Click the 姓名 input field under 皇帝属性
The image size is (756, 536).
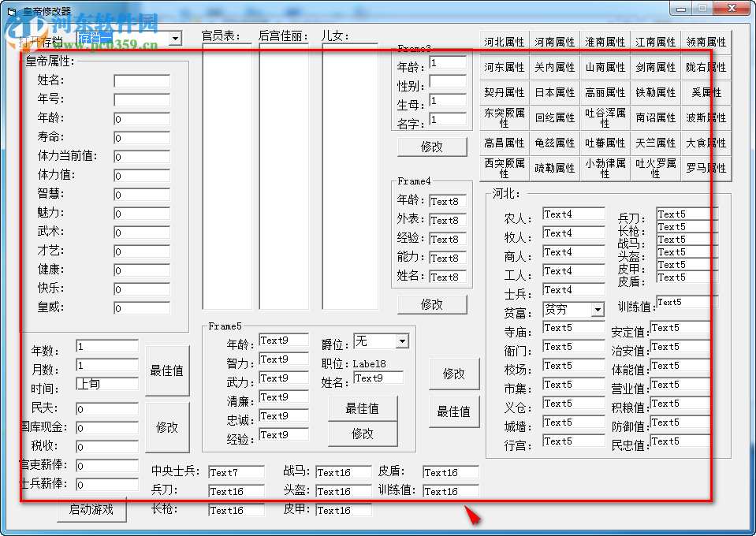140,80
